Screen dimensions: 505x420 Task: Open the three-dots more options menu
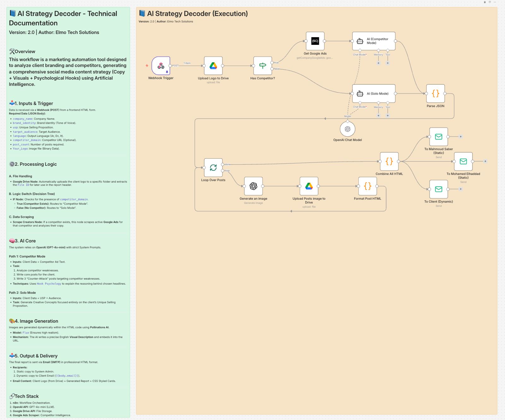pyautogui.click(x=495, y=2)
